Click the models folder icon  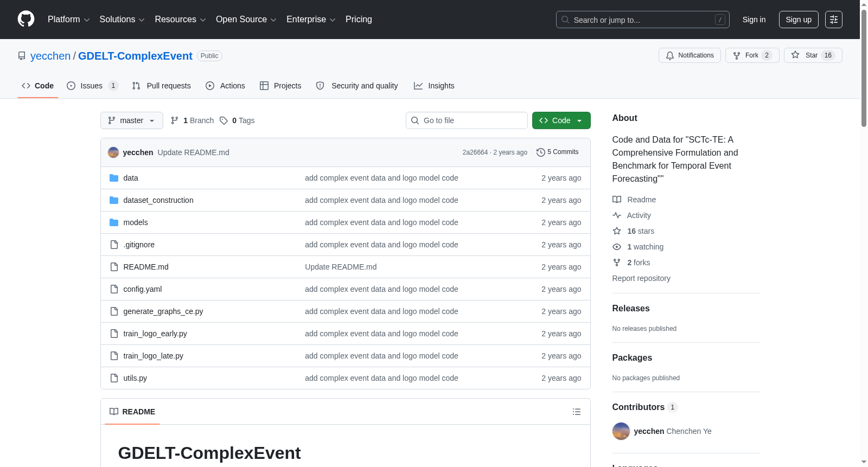coord(114,222)
